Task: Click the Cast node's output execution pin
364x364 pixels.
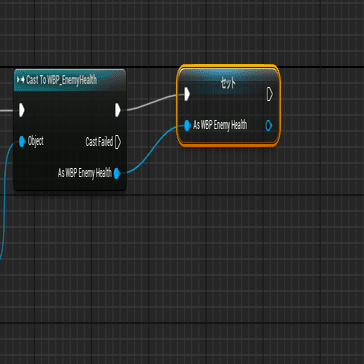Action: tap(118, 110)
